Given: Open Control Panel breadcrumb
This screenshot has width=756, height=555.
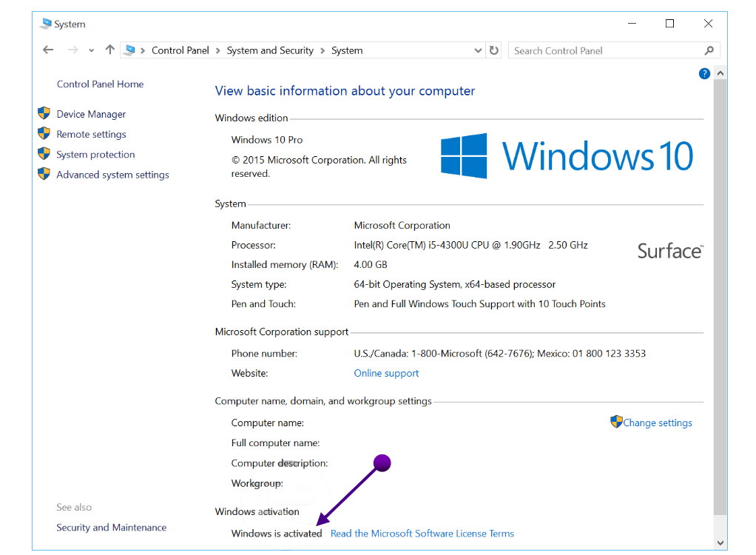Looking at the screenshot, I should coord(180,50).
